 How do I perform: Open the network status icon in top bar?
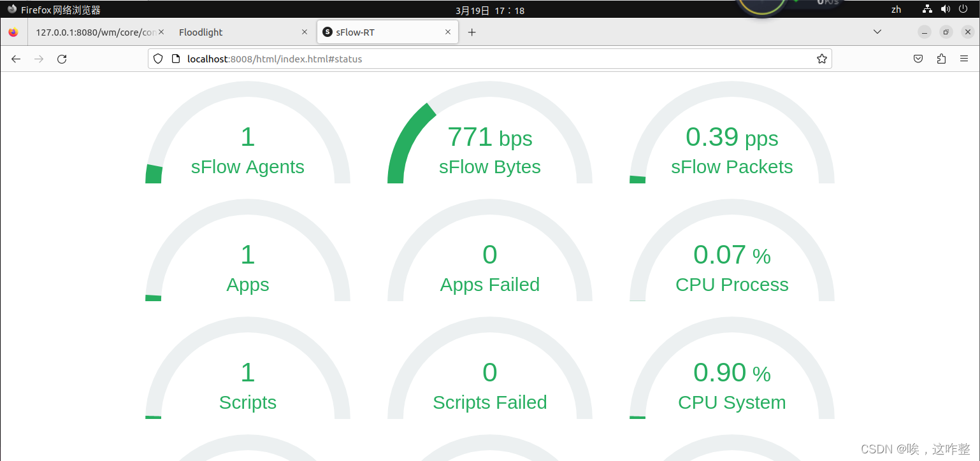[927, 9]
